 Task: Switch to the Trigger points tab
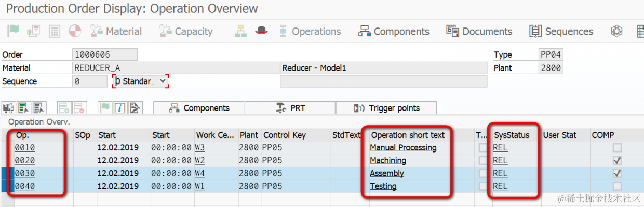pos(386,108)
